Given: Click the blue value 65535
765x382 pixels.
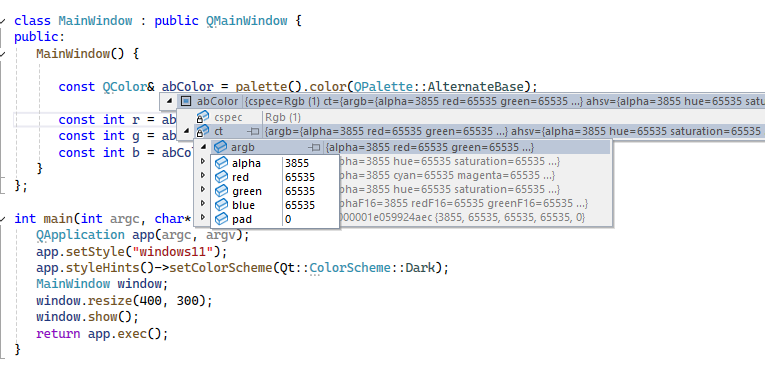Looking at the screenshot, I should (x=300, y=205).
